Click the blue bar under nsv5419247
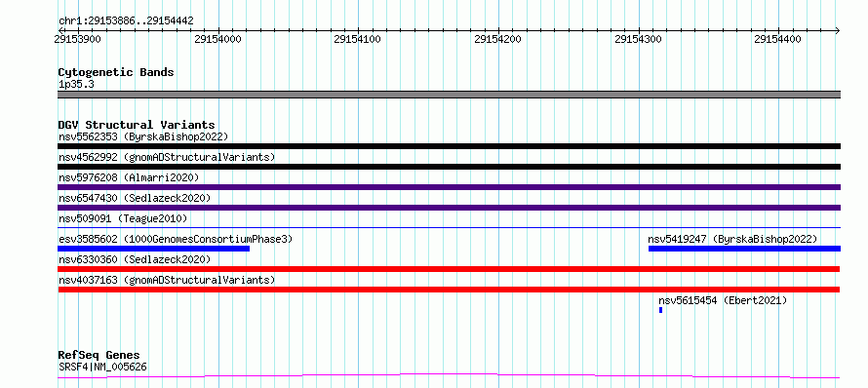 click(744, 249)
